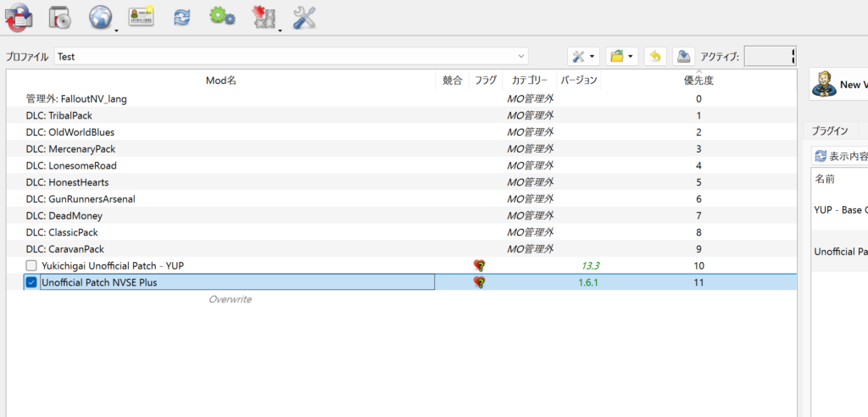Expand the wrench list options dropdown
Viewport: 868px width, 417px height.
coord(583,57)
